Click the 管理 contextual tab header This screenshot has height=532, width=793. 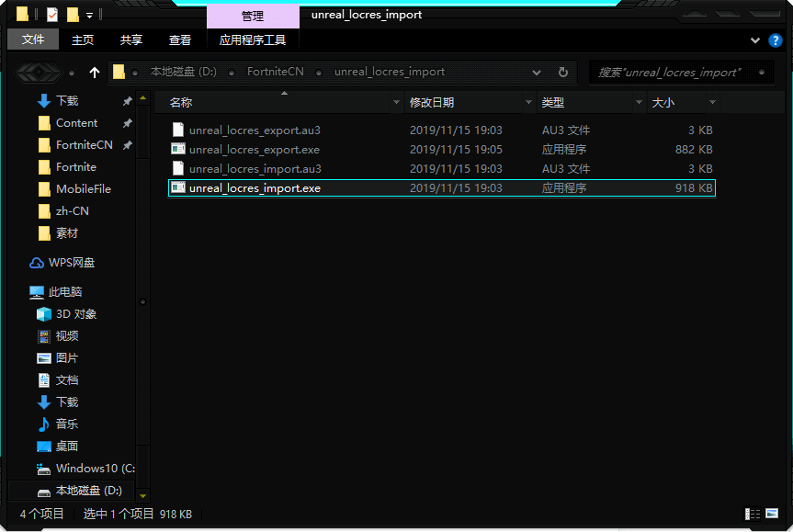pyautogui.click(x=253, y=16)
